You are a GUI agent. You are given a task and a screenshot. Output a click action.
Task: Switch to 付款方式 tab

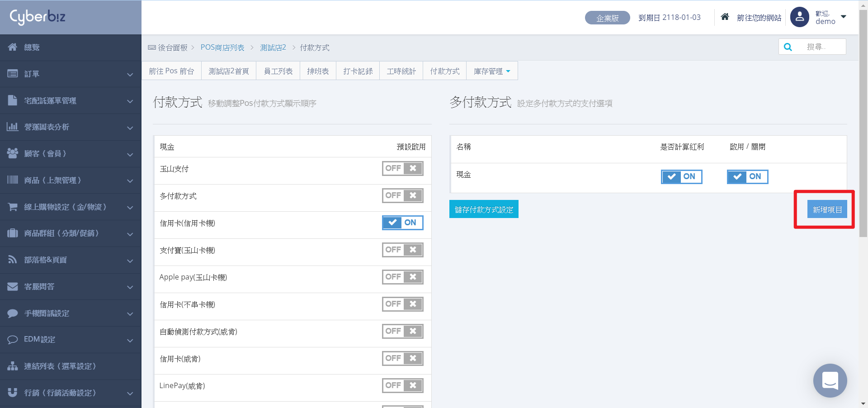coord(445,71)
